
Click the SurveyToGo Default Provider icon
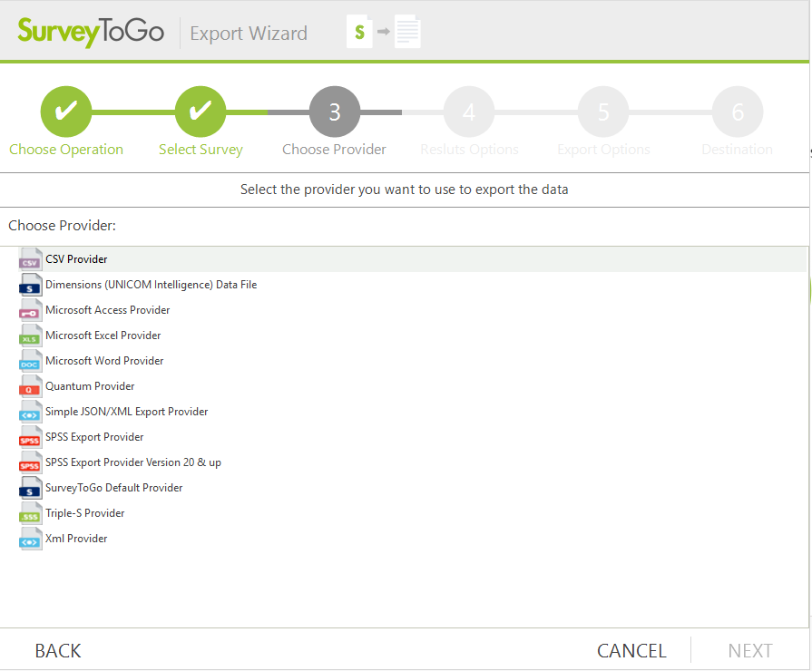click(30, 488)
